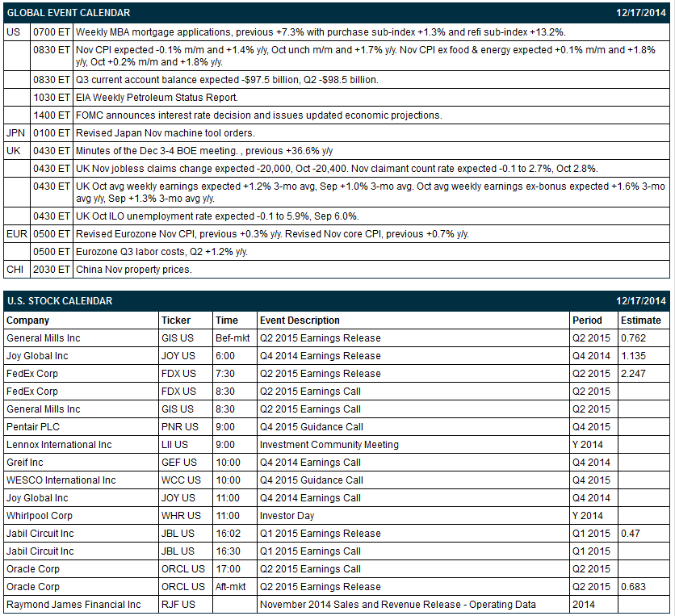Click UK Oct avg weekly earnings event text
The image size is (675, 616).
click(x=371, y=192)
